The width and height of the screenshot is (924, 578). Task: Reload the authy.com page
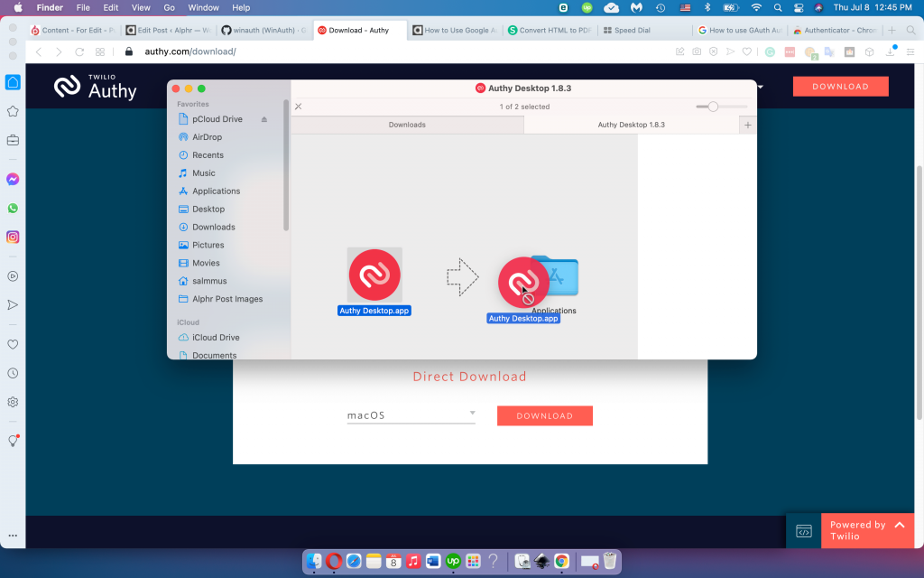79,51
